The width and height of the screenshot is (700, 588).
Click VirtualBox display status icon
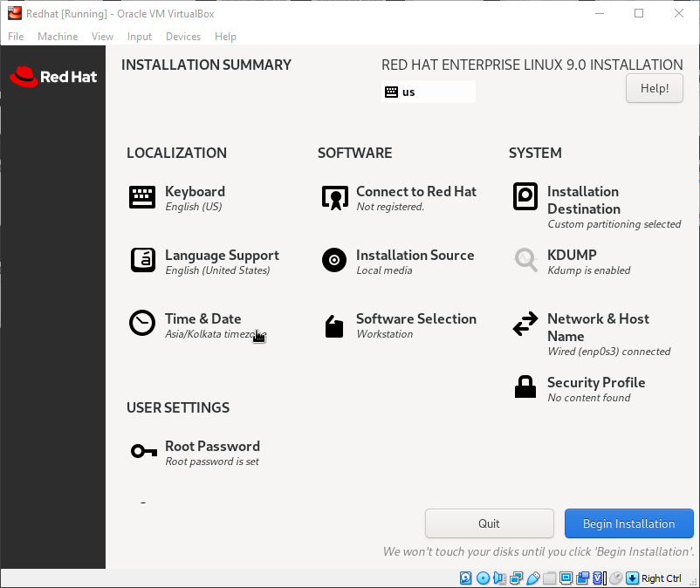[x=566, y=578]
